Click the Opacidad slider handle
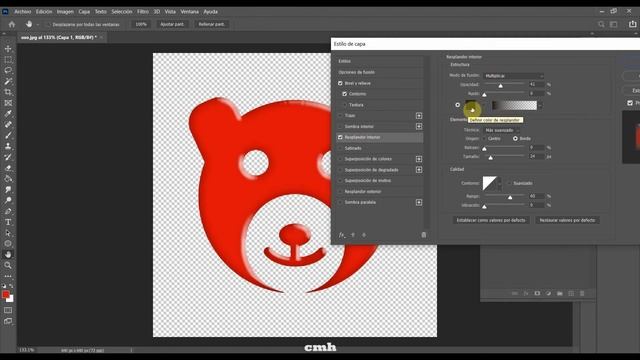 point(500,86)
